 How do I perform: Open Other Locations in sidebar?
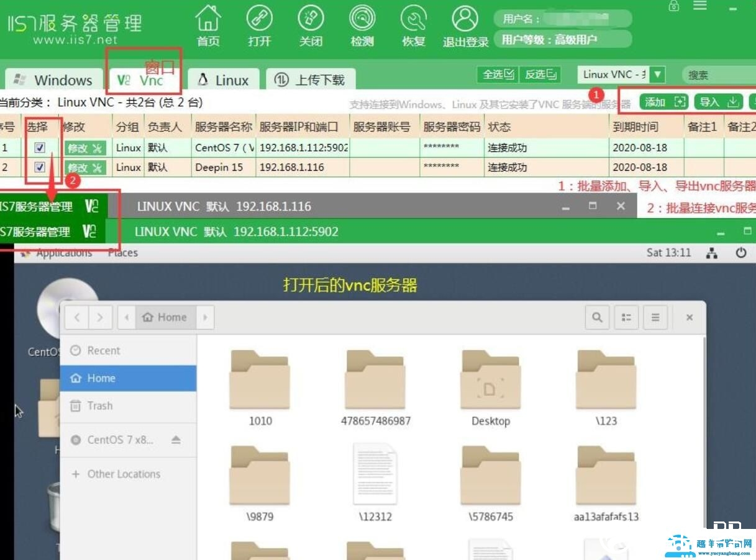pos(128,474)
